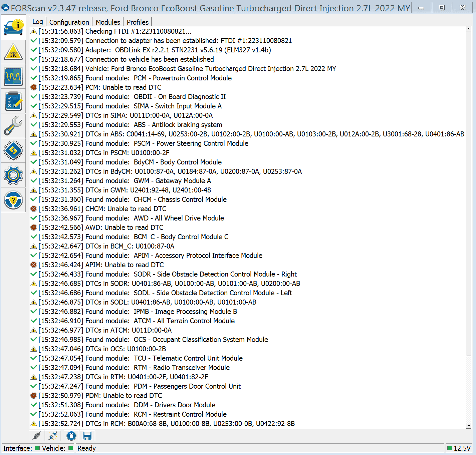Switch to the Log tab

[x=38, y=22]
